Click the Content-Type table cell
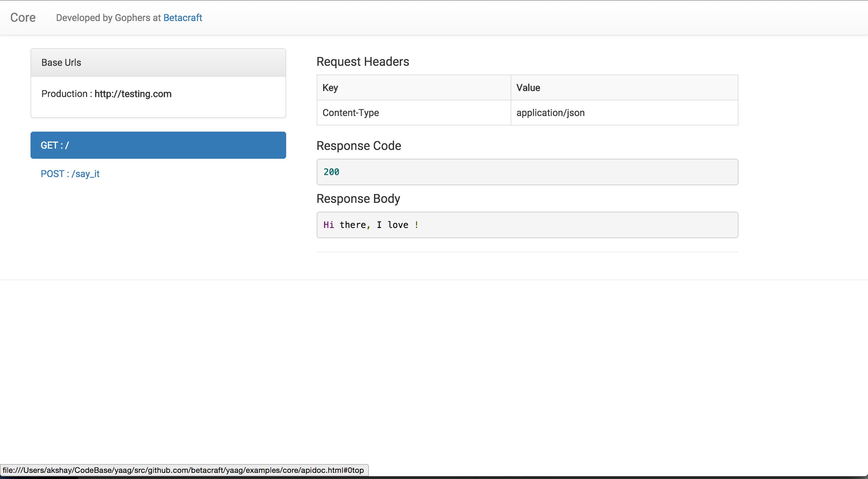This screenshot has height=479, width=868. tap(351, 113)
